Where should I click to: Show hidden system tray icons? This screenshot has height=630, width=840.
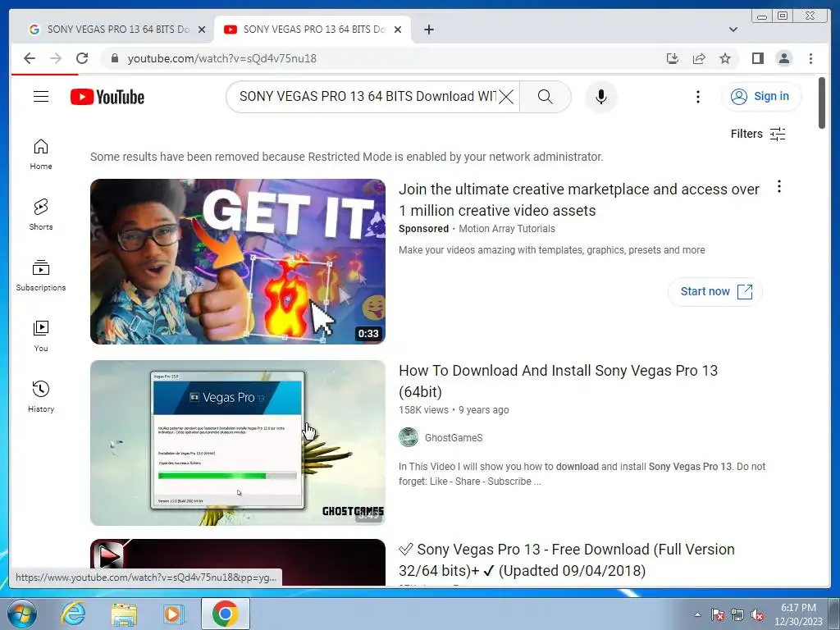697,614
